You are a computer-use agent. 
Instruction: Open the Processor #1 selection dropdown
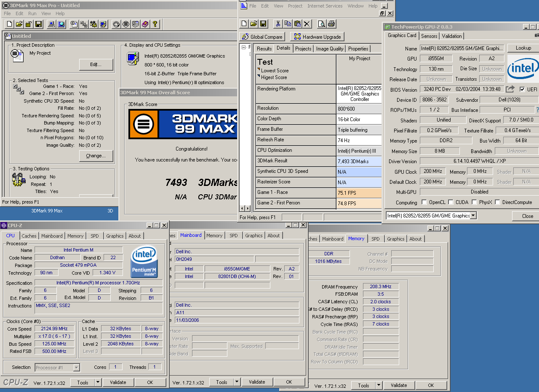coord(76,368)
